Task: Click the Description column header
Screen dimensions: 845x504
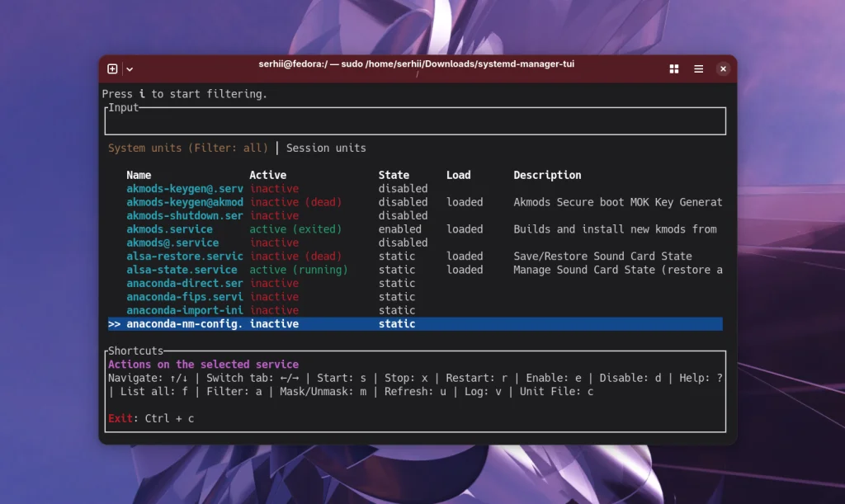Action: (547, 175)
